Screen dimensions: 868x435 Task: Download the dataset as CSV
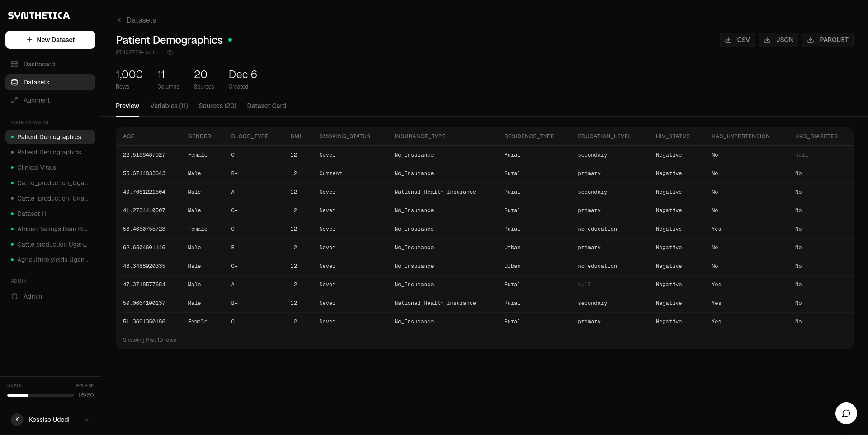[737, 40]
